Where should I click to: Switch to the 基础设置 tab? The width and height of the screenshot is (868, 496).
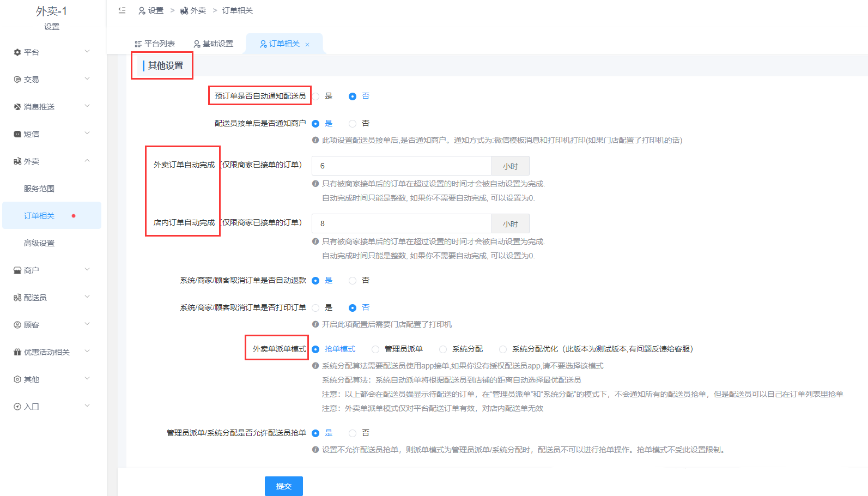[213, 44]
